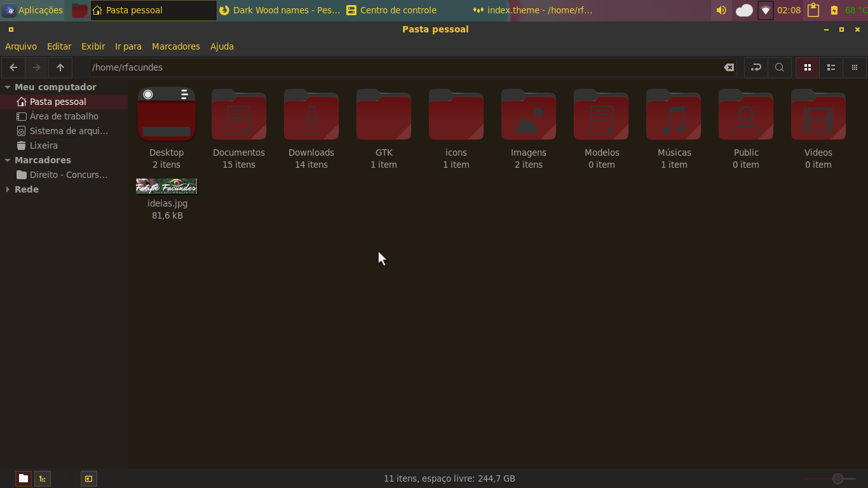
Task: Select the Documentos folder icon
Action: 239,114
